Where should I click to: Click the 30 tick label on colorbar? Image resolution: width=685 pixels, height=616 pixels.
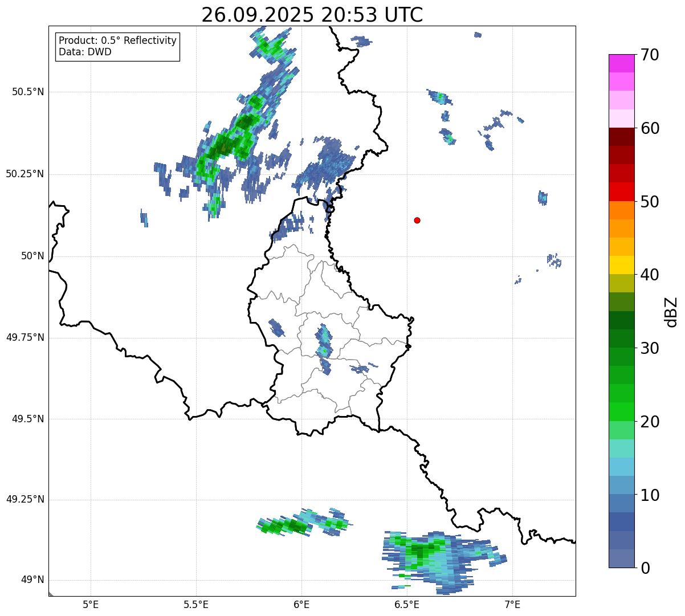tap(650, 348)
